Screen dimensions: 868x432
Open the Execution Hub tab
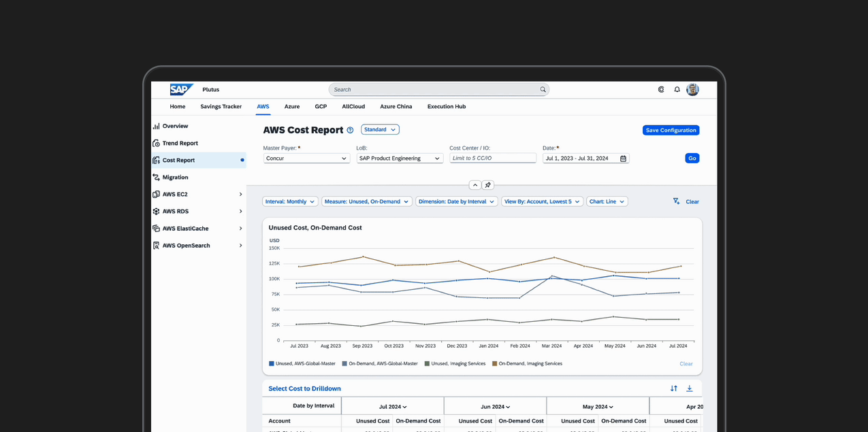point(447,107)
